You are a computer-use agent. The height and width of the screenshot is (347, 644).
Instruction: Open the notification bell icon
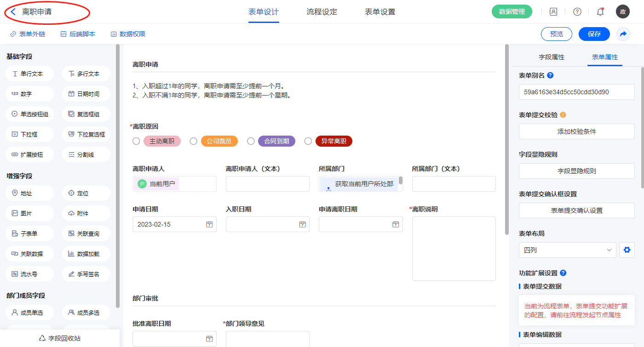pos(600,12)
